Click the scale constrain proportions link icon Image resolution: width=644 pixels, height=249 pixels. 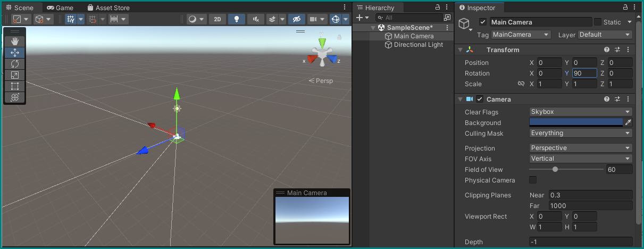521,84
